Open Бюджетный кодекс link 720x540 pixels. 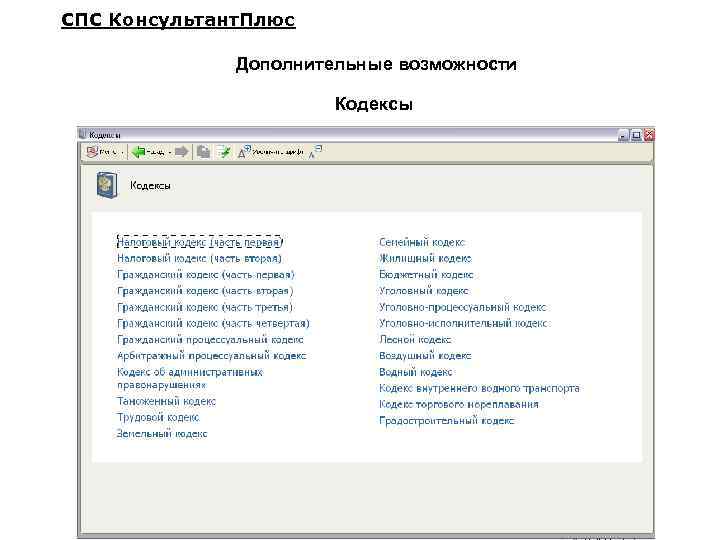coord(426,275)
